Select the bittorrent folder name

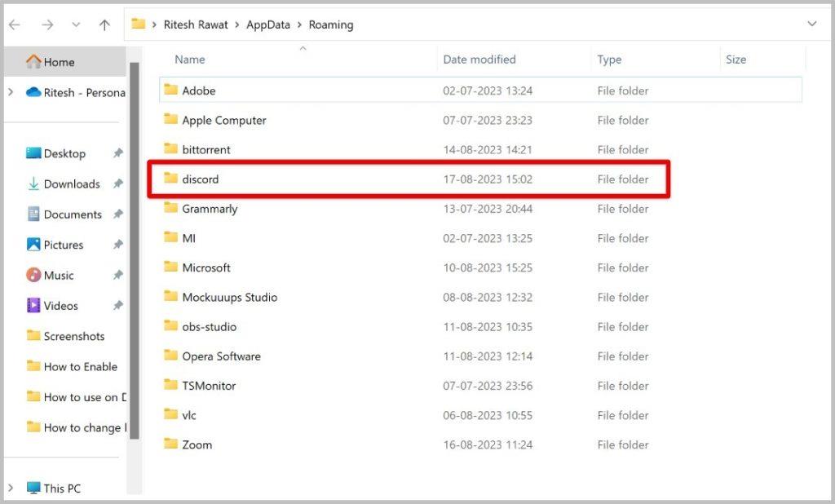point(206,150)
